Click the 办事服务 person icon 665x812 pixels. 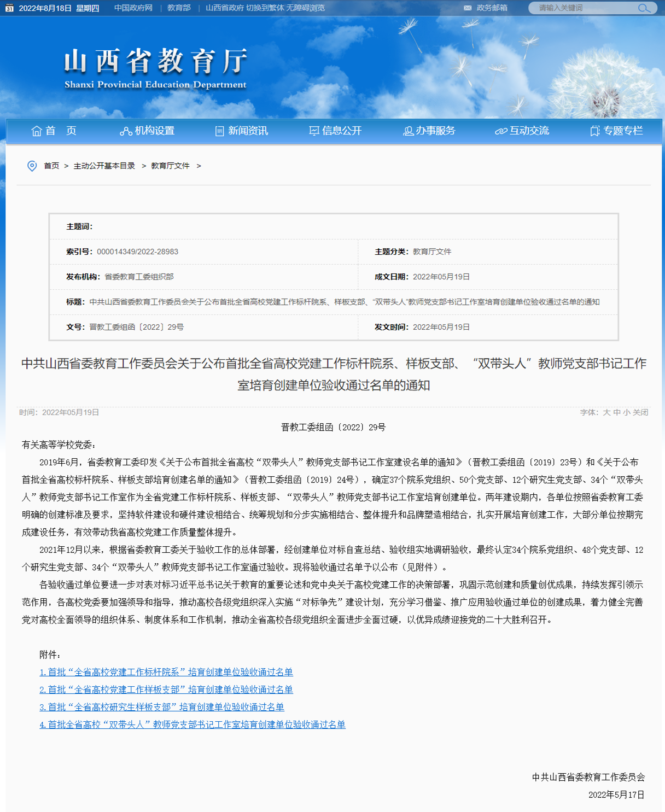[408, 131]
